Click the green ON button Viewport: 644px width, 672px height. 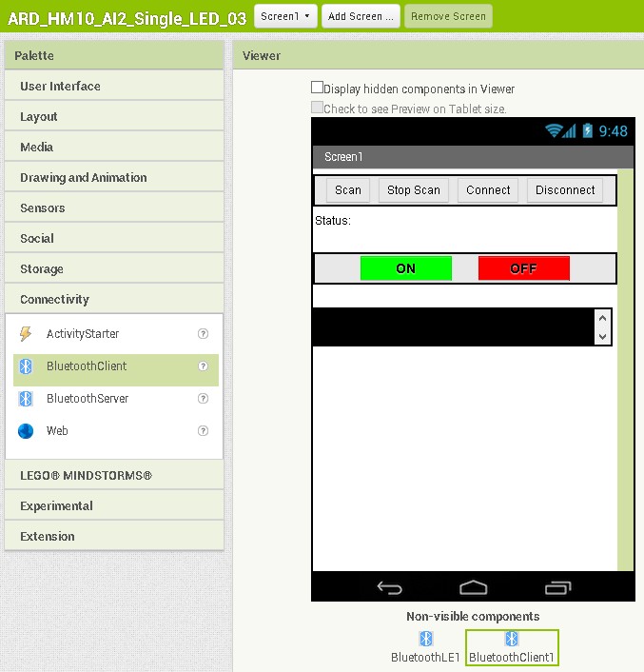tap(406, 268)
